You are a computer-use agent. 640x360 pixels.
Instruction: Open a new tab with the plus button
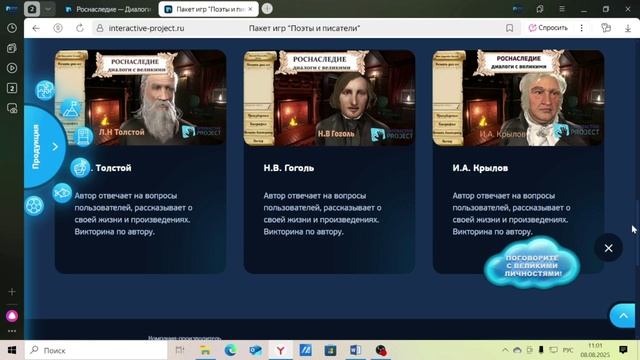[267, 8]
